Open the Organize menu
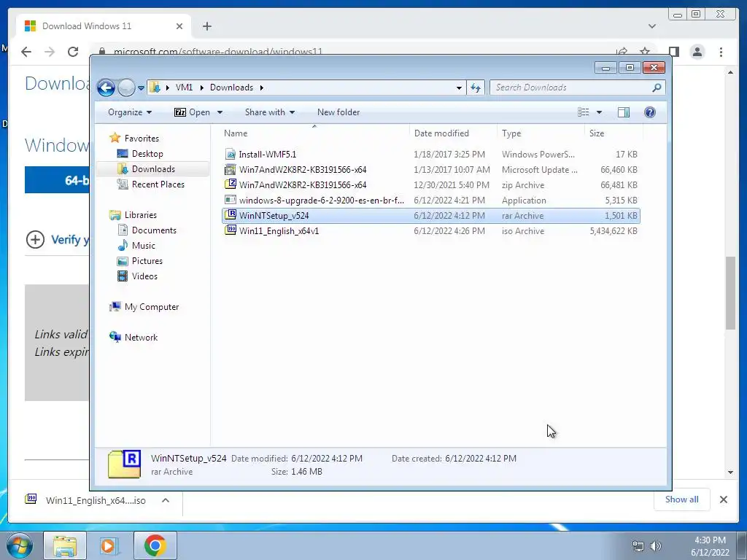Image resolution: width=747 pixels, height=560 pixels. [130, 112]
